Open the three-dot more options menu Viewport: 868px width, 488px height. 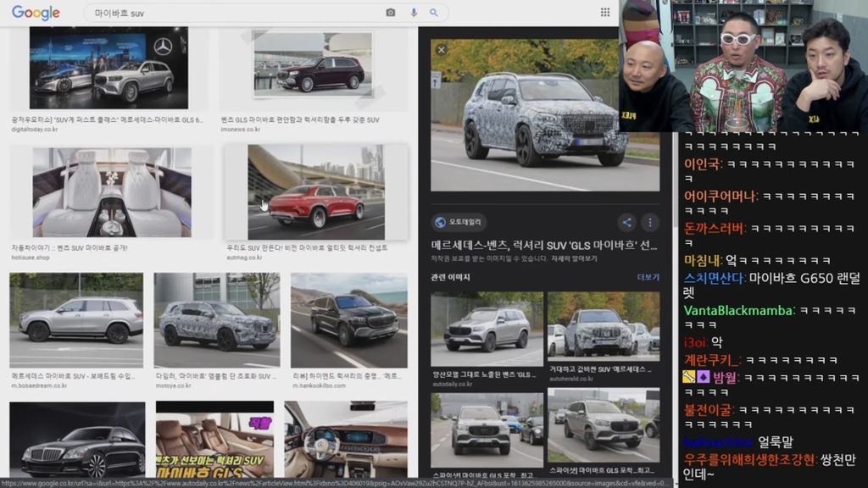(650, 223)
